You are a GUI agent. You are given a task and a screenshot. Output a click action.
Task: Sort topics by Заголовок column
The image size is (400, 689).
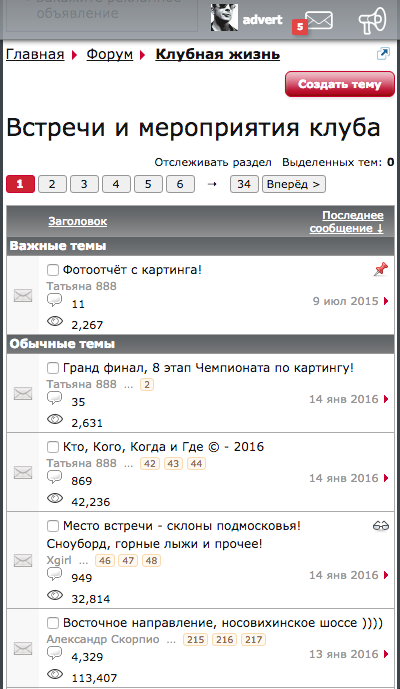(77, 221)
